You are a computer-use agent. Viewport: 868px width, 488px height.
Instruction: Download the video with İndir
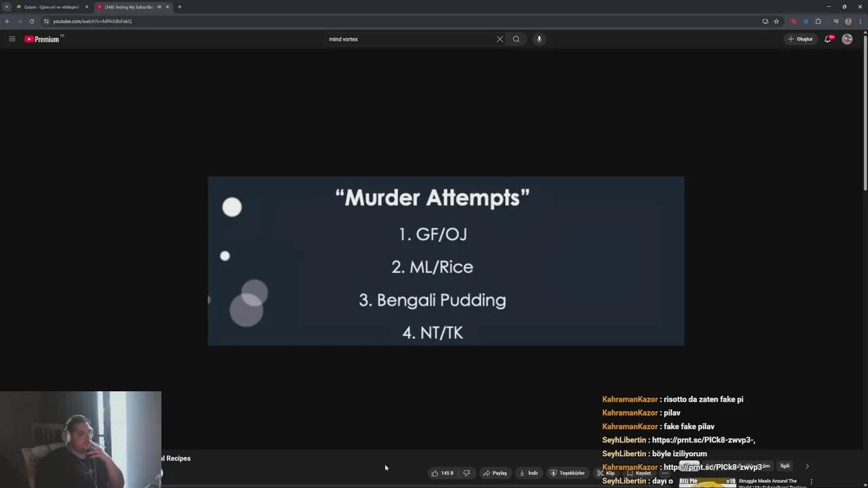click(x=529, y=473)
